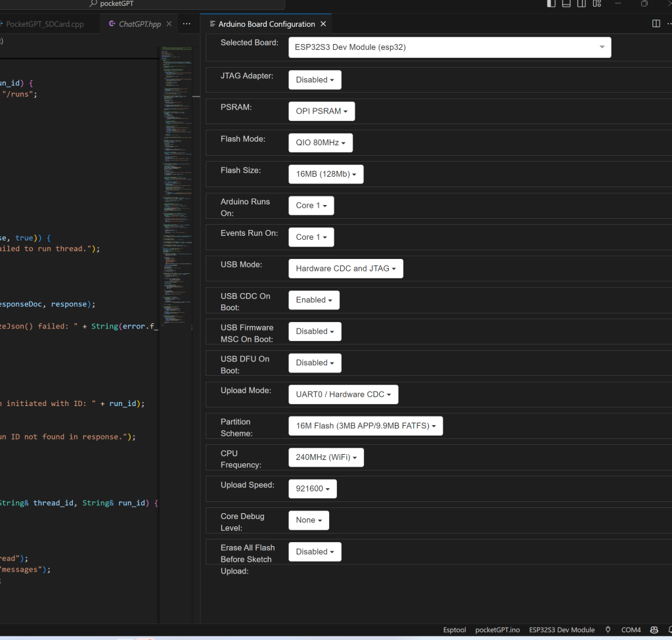Close the ChatGPT.hpp editor tab
The width and height of the screenshot is (672, 640).
coord(169,24)
